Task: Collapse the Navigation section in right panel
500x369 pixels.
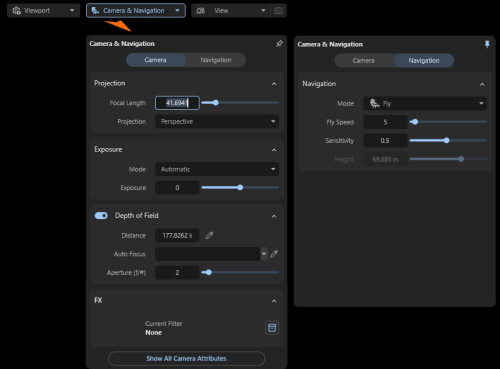Action: click(x=482, y=84)
